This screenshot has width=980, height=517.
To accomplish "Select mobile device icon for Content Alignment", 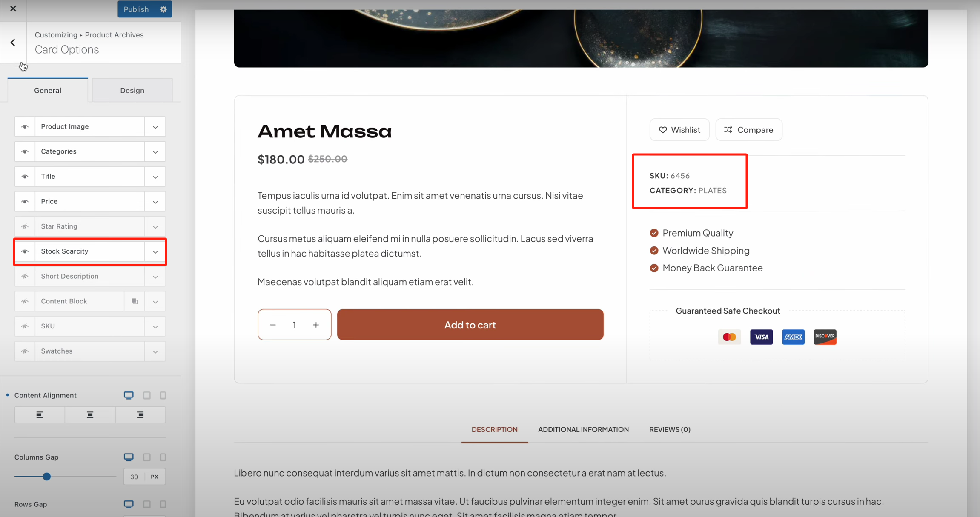I will [x=163, y=395].
